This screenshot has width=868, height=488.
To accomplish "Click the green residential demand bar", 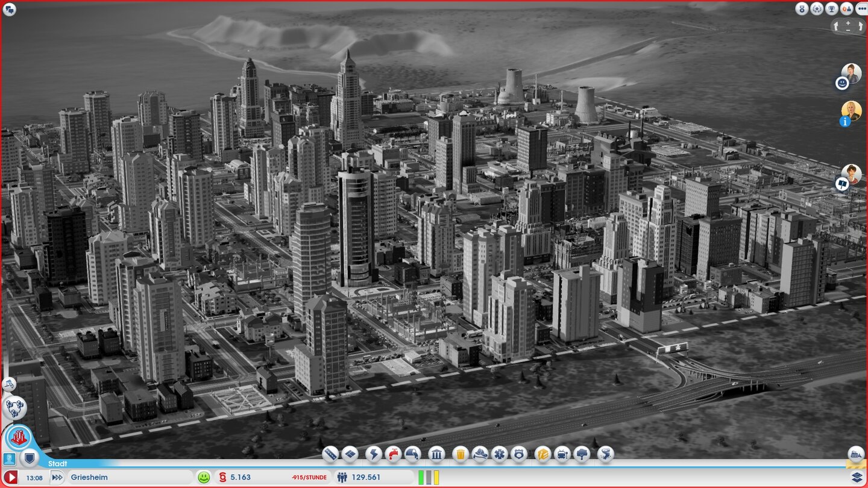I will click(x=421, y=478).
